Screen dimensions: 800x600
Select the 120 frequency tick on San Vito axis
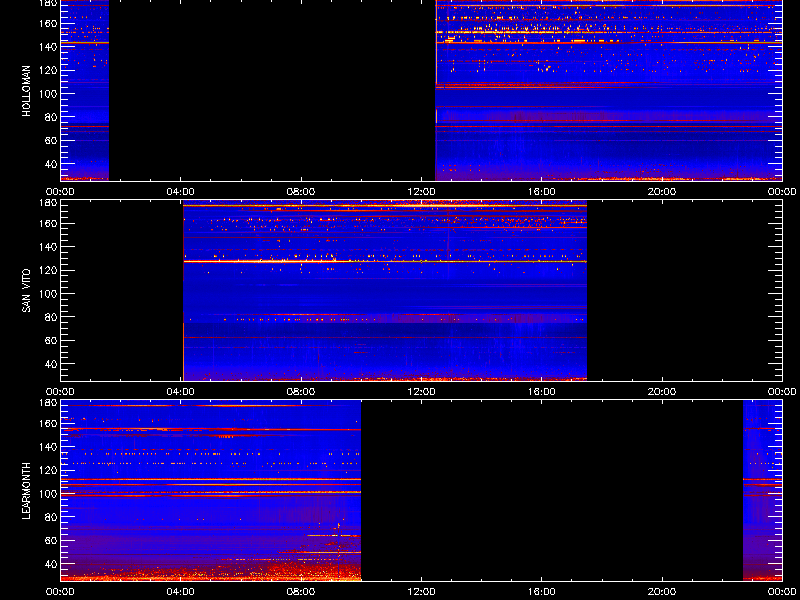click(x=49, y=270)
